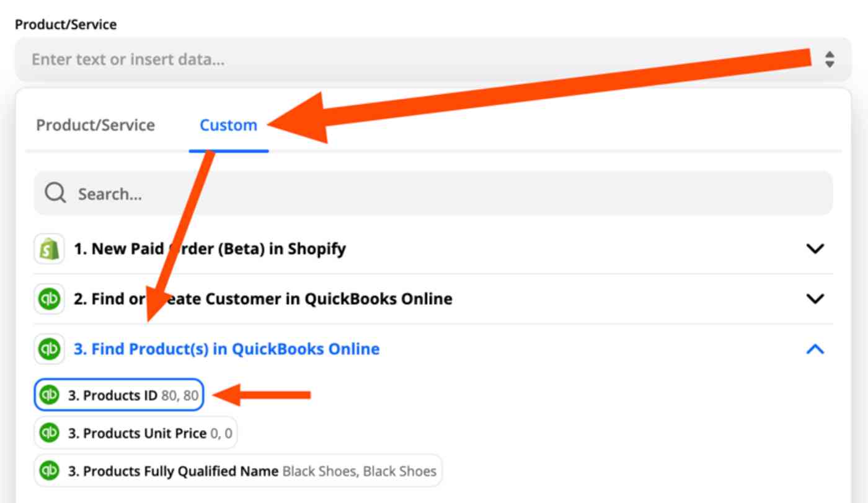Click the magnifying glass search icon
This screenshot has height=503, width=868.
[x=55, y=194]
